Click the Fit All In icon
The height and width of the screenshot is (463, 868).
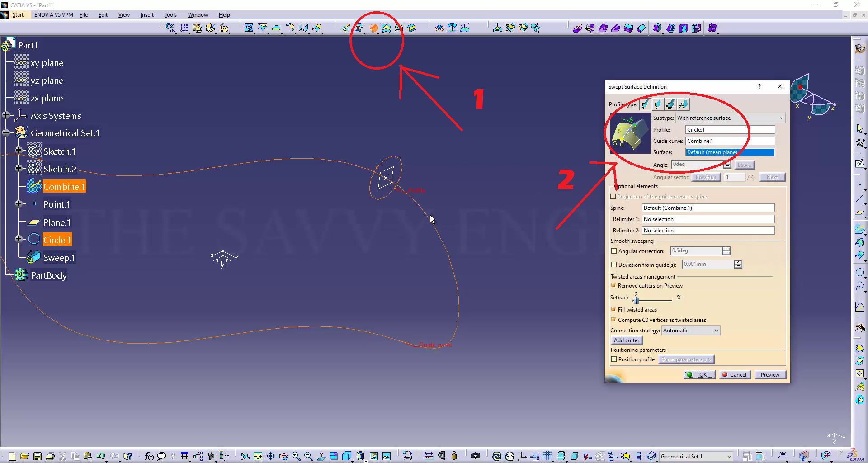[258, 456]
